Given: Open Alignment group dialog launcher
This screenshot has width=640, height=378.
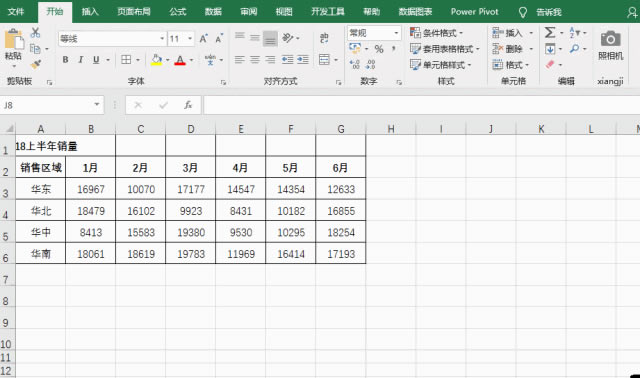Looking at the screenshot, I should pyautogui.click(x=338, y=82).
